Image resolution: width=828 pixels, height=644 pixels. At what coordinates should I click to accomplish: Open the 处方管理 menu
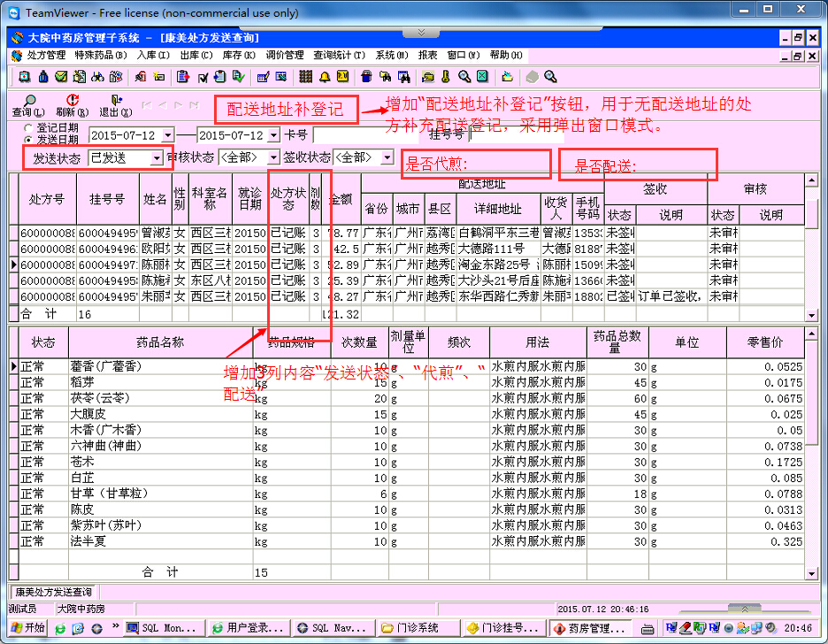point(46,55)
